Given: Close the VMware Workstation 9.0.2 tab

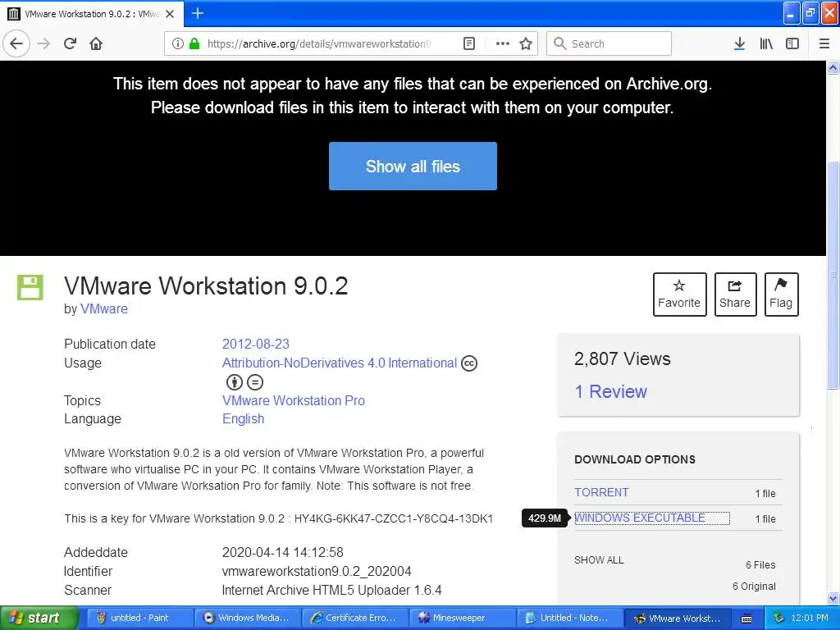Looking at the screenshot, I should pos(170,14).
